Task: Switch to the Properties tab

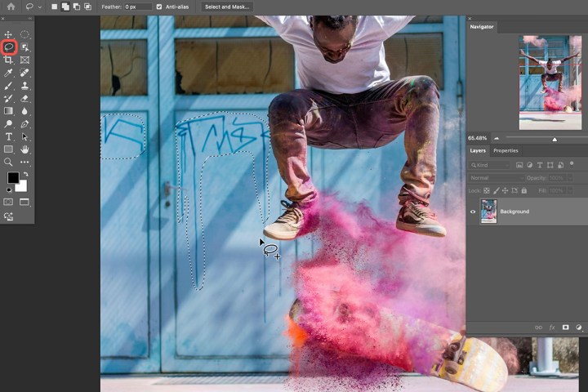Action: tap(506, 150)
